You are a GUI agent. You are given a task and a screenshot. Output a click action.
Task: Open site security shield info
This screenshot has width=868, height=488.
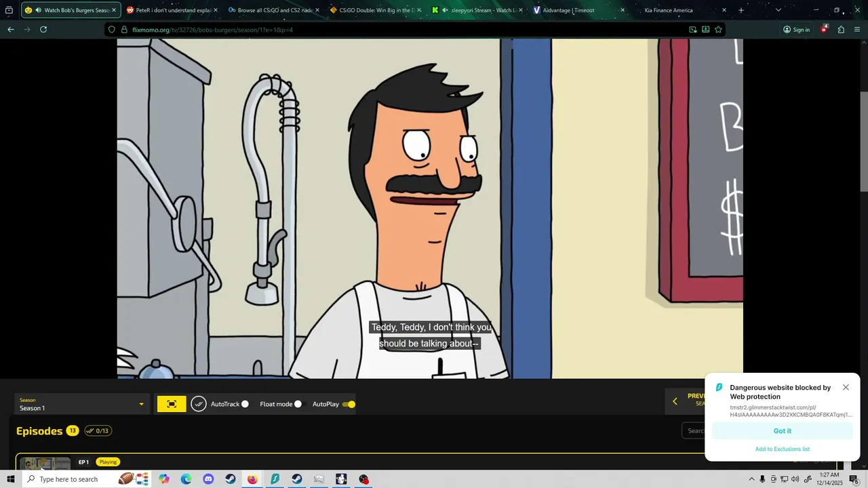click(x=112, y=30)
